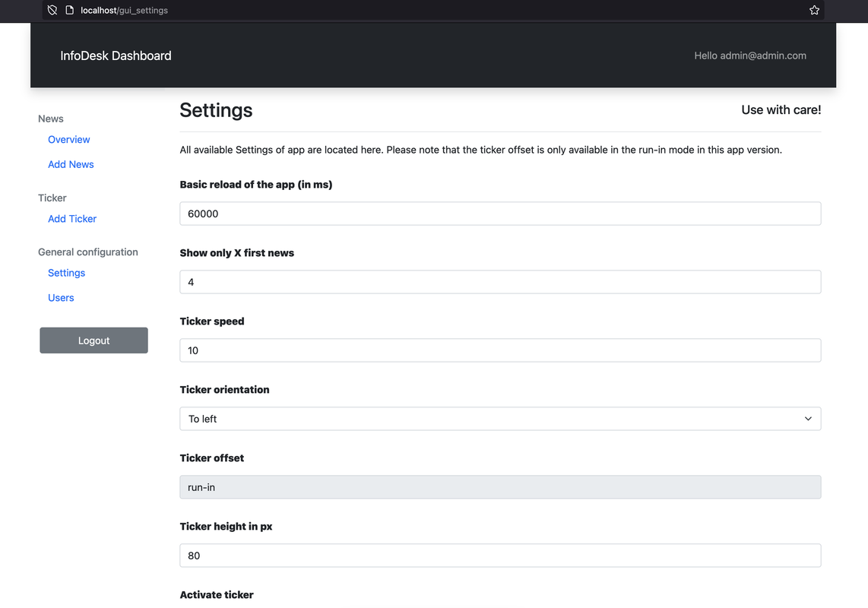Open the Ticker orientation dropdown

(499, 419)
